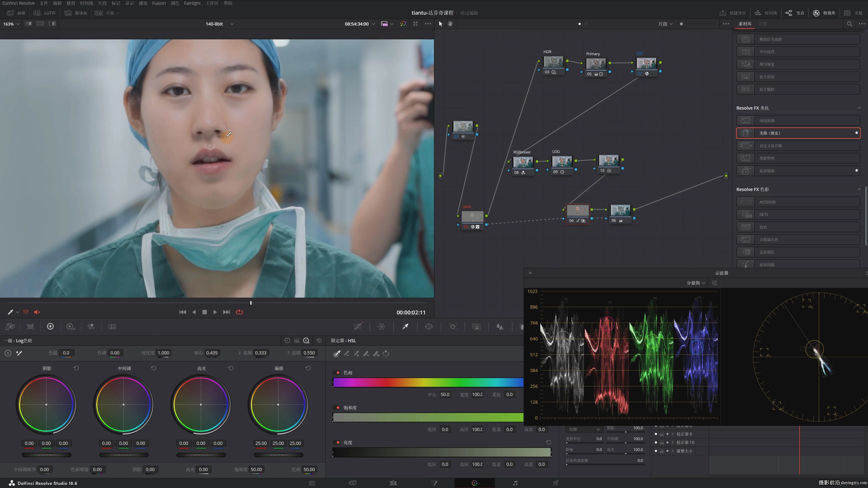Image resolution: width=868 pixels, height=488 pixels.
Task: Click the 快捷导出 button
Action: pyautogui.click(x=733, y=13)
